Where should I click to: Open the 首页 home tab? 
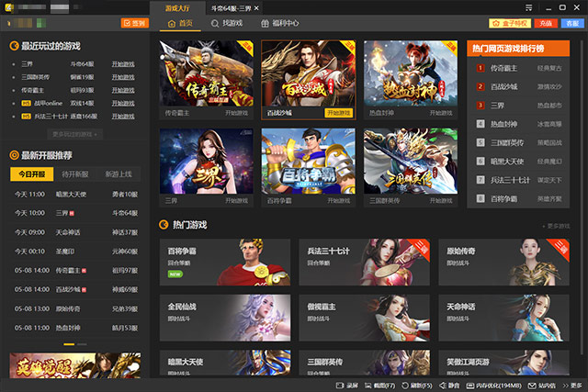coord(180,23)
